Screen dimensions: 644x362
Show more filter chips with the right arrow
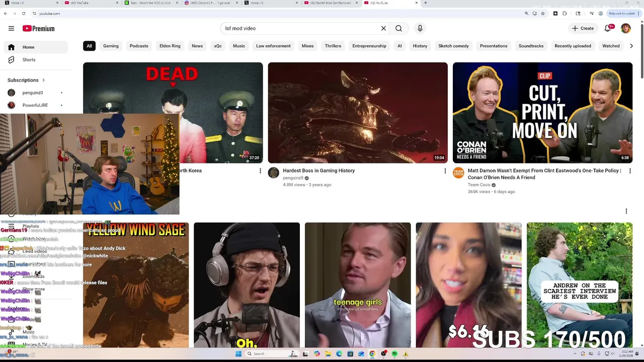pos(631,46)
